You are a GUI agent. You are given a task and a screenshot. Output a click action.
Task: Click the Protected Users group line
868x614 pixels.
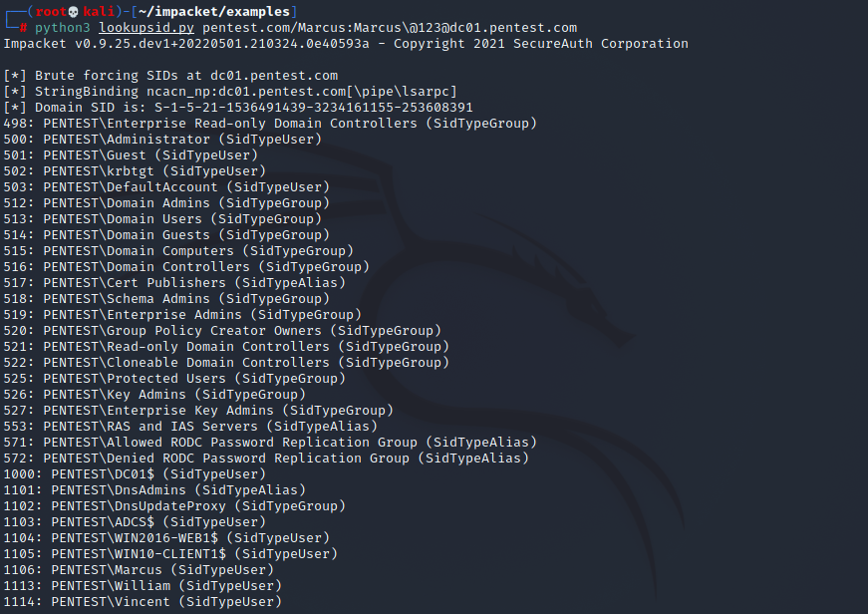click(x=174, y=378)
